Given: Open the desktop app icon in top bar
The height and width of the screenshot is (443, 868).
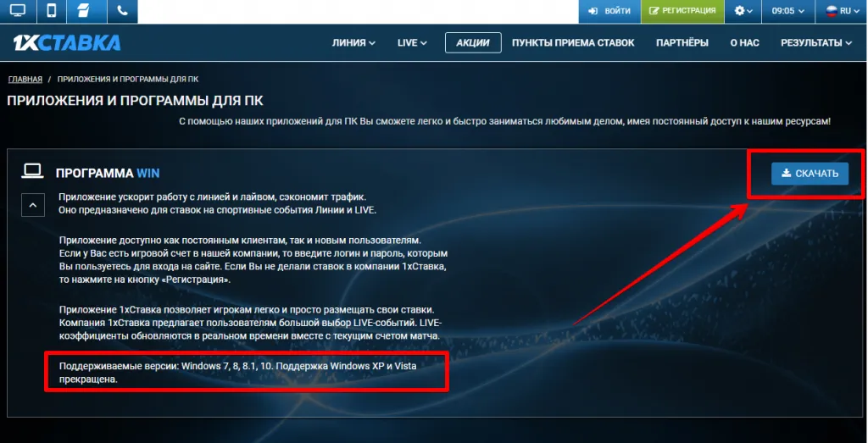Looking at the screenshot, I should click(x=18, y=11).
